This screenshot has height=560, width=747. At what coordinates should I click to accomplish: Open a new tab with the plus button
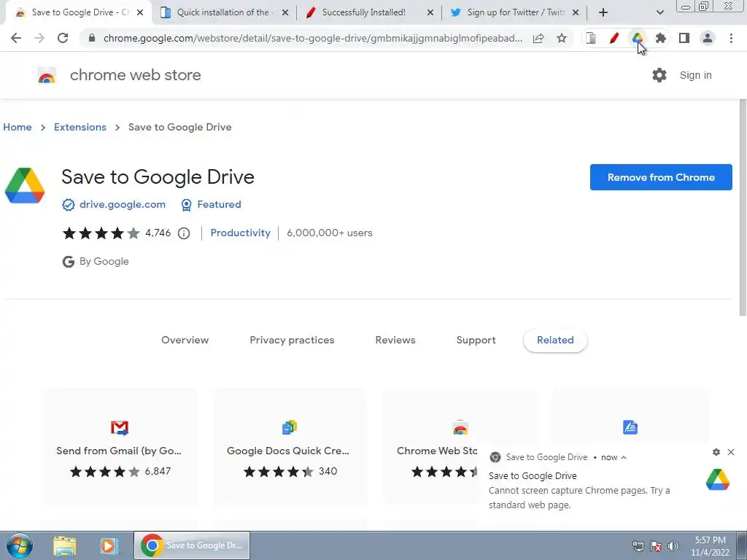coord(603,12)
